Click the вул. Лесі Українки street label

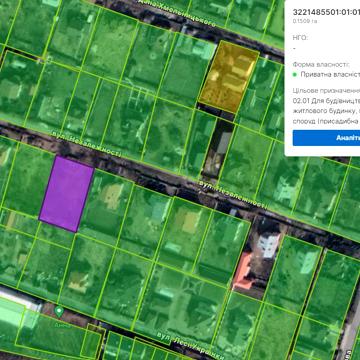[x=191, y=348]
